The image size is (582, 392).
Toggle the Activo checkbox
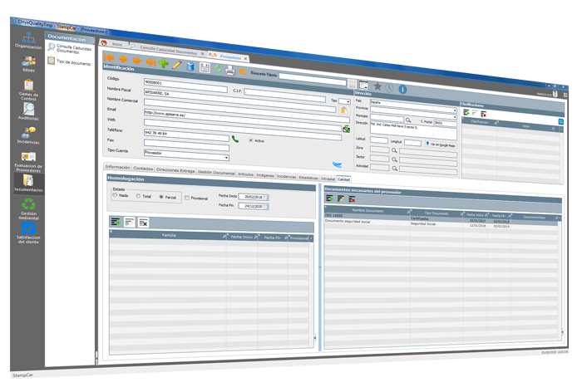(251, 140)
